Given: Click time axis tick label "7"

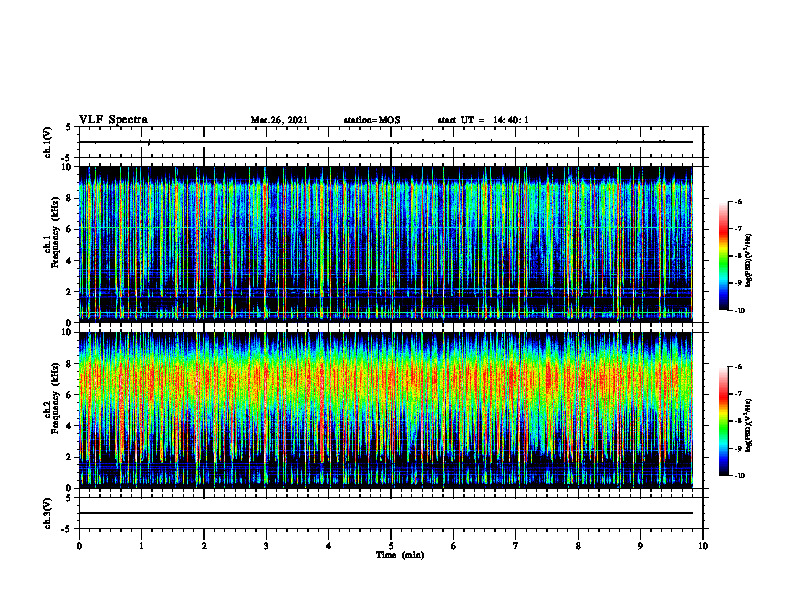Looking at the screenshot, I should point(516,546).
